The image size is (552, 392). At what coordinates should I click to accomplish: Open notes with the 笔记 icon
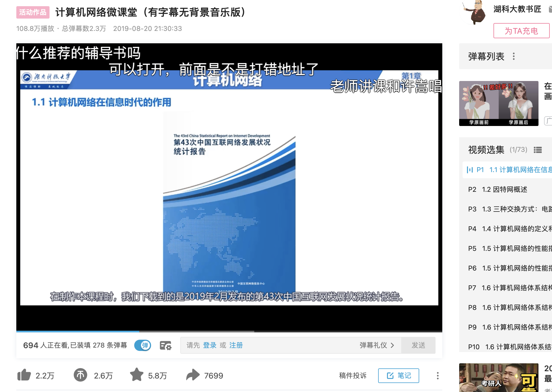pyautogui.click(x=398, y=375)
